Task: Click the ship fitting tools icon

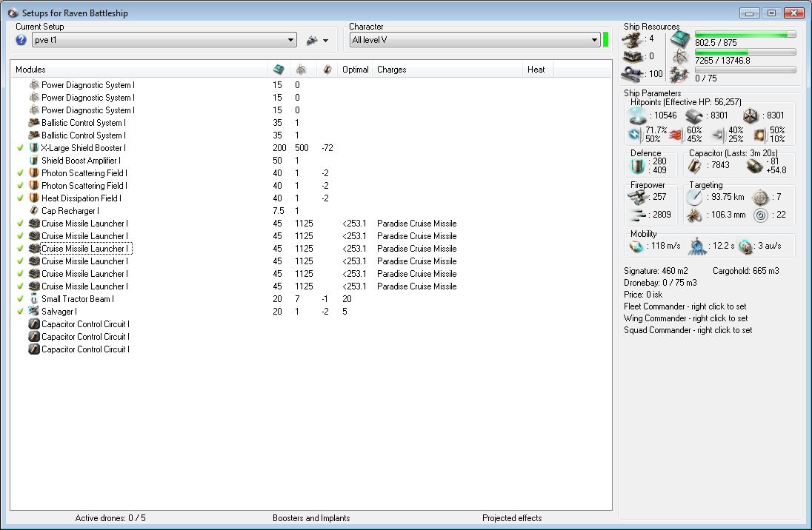Action: [312, 40]
